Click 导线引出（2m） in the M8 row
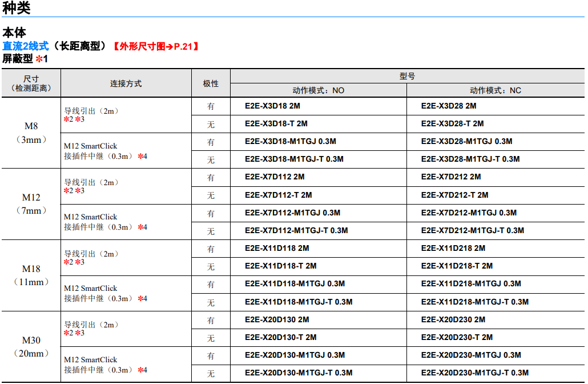The width and height of the screenshot is (588, 384). (x=91, y=111)
